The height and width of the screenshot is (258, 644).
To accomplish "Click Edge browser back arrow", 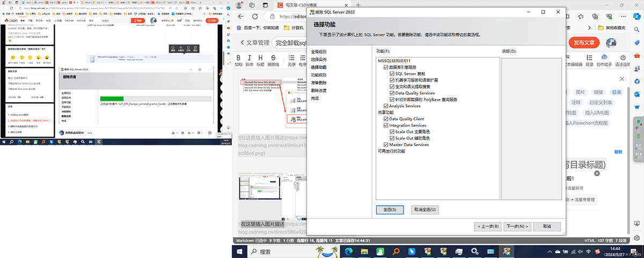I will tap(241, 16).
